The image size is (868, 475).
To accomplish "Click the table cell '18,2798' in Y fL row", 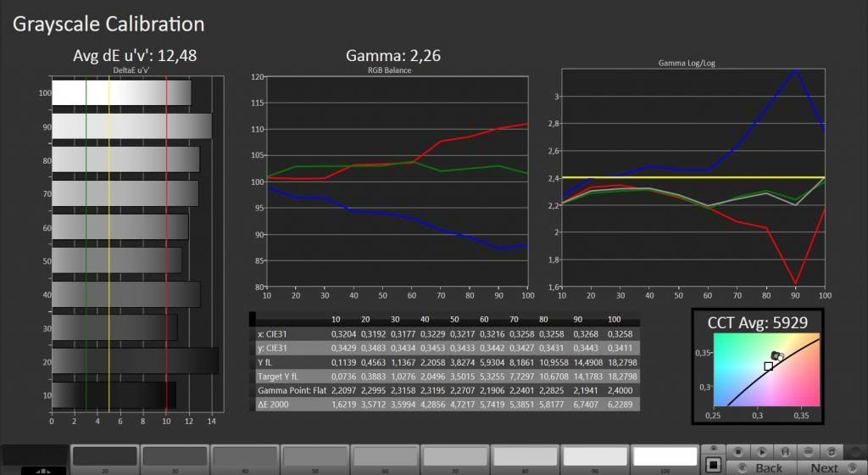I will pyautogui.click(x=622, y=362).
